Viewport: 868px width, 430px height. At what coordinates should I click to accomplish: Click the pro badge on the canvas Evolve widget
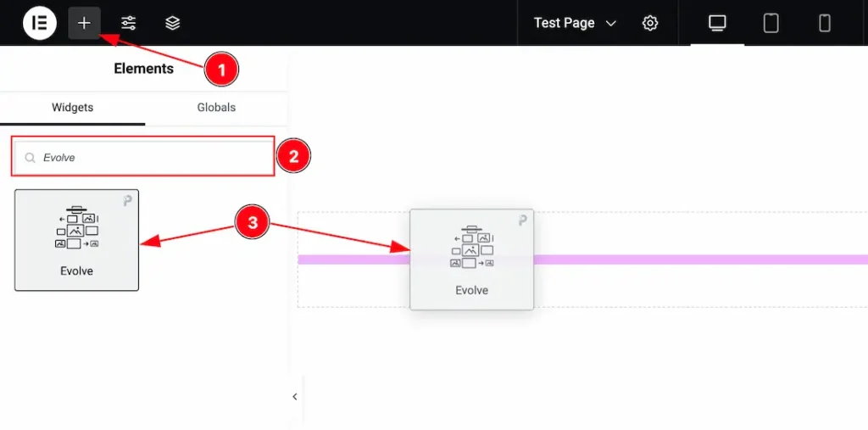[522, 221]
